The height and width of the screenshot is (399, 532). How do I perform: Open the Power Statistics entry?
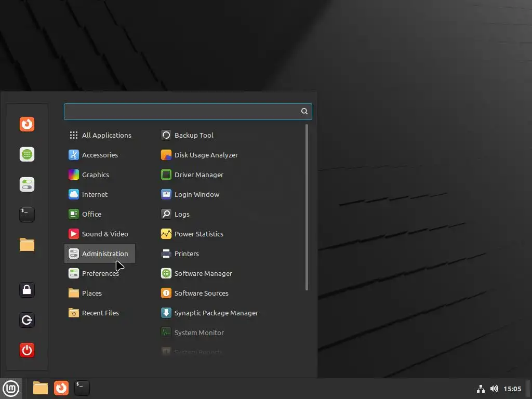coord(231,234)
